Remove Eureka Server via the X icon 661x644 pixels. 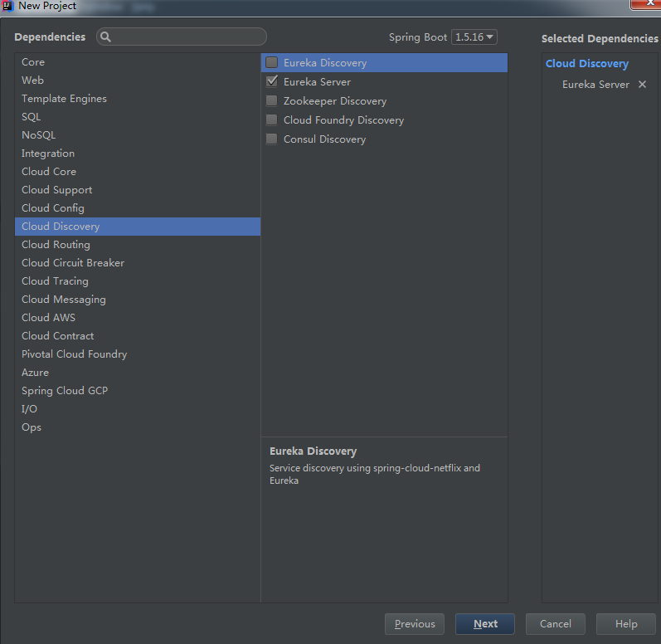tap(642, 85)
